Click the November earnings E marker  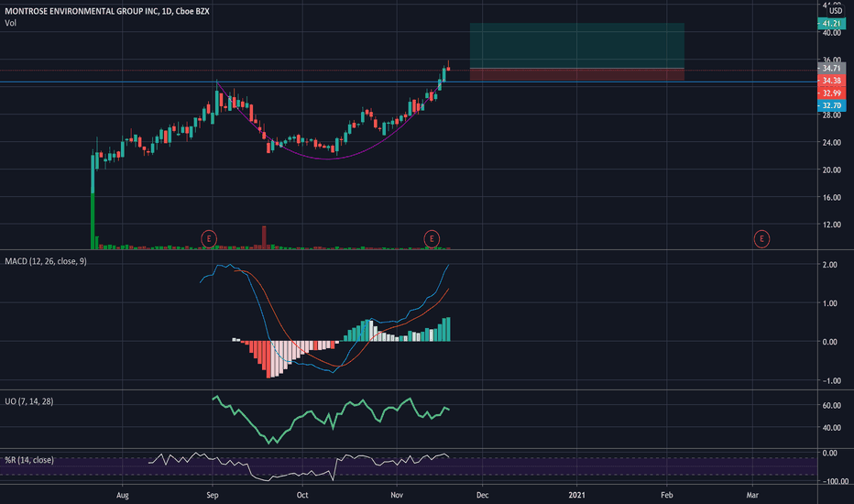[432, 238]
